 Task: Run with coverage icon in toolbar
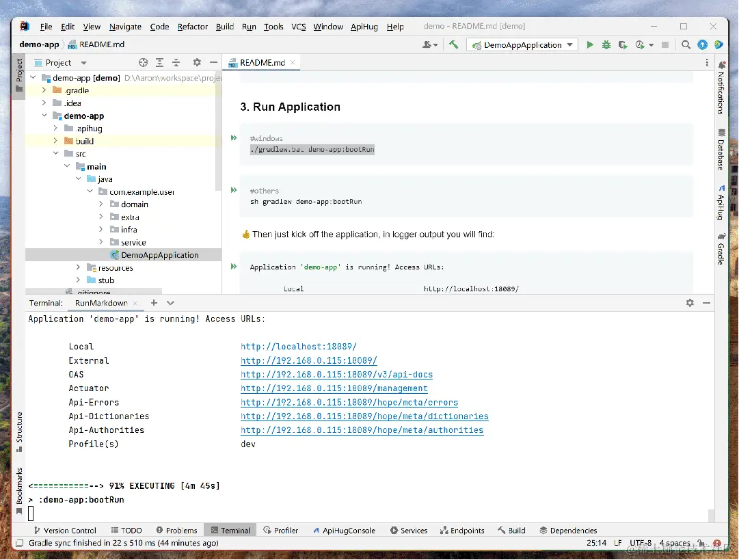[623, 44]
